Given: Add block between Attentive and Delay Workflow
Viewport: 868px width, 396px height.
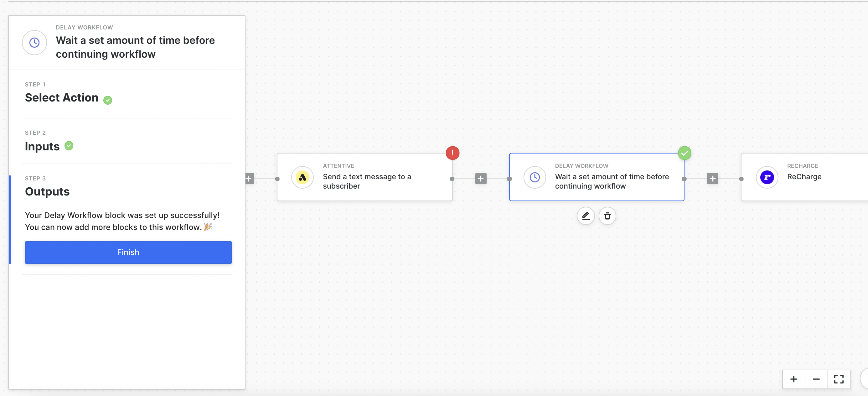Looking at the screenshot, I should [480, 179].
